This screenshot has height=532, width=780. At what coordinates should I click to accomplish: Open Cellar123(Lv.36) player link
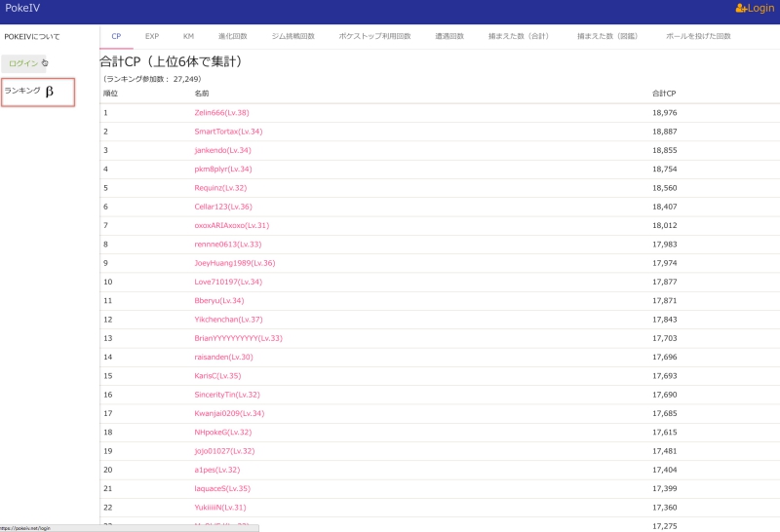pos(223,207)
